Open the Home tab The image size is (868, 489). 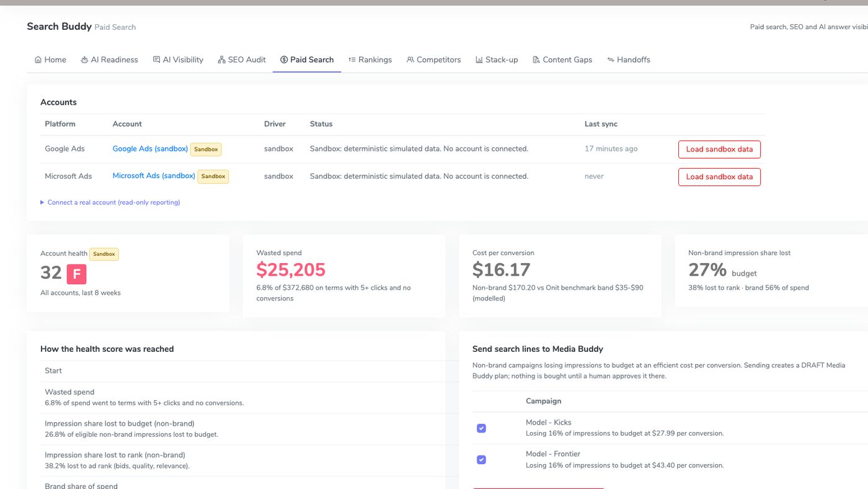click(50, 60)
